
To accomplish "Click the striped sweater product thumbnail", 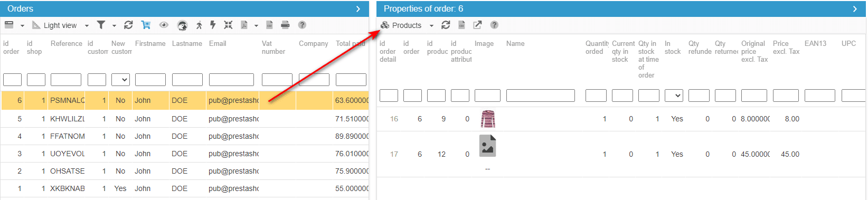I will point(488,119).
